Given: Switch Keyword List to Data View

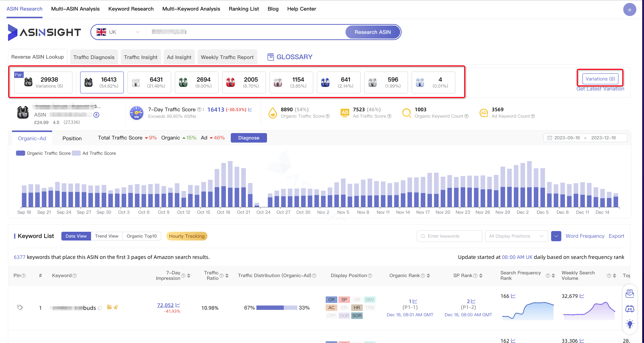Looking at the screenshot, I should [x=76, y=236].
